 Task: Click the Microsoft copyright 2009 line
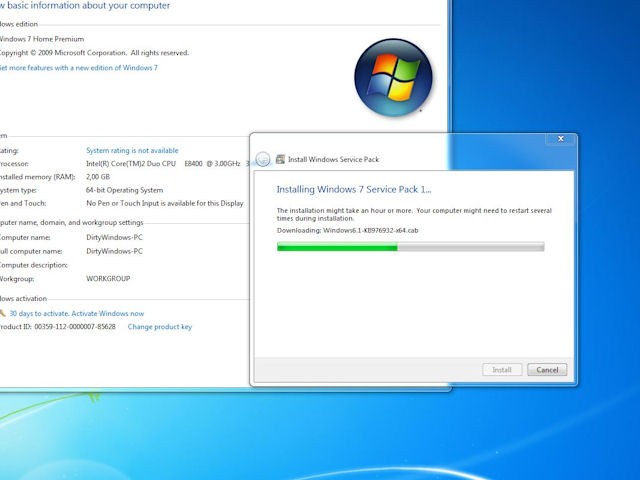(93, 53)
